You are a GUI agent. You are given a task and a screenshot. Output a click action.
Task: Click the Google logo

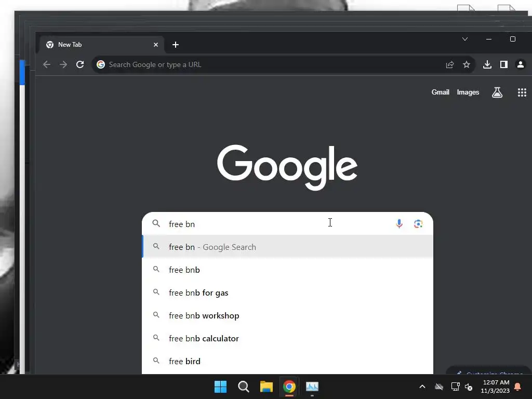tap(287, 167)
